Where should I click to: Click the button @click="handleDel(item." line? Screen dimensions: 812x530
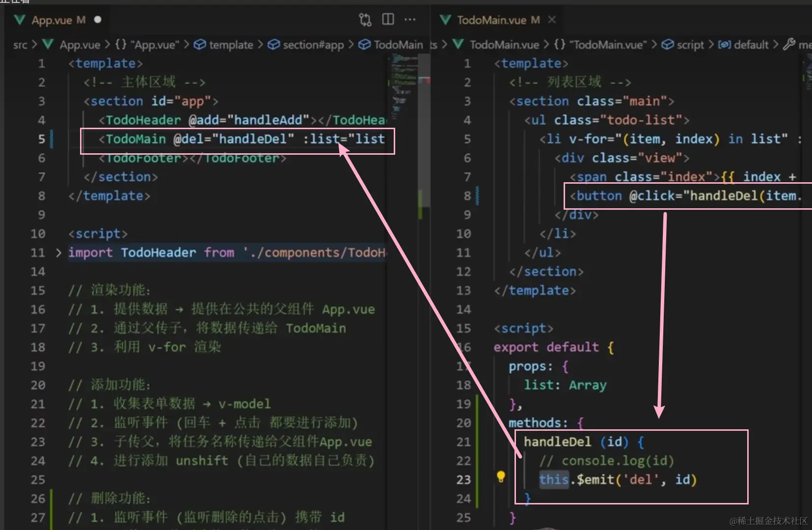(x=686, y=196)
